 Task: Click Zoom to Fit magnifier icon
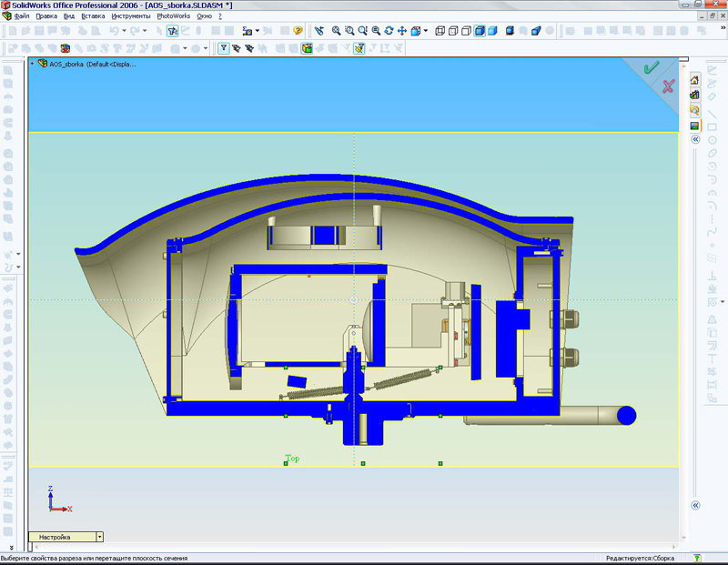pos(336,31)
